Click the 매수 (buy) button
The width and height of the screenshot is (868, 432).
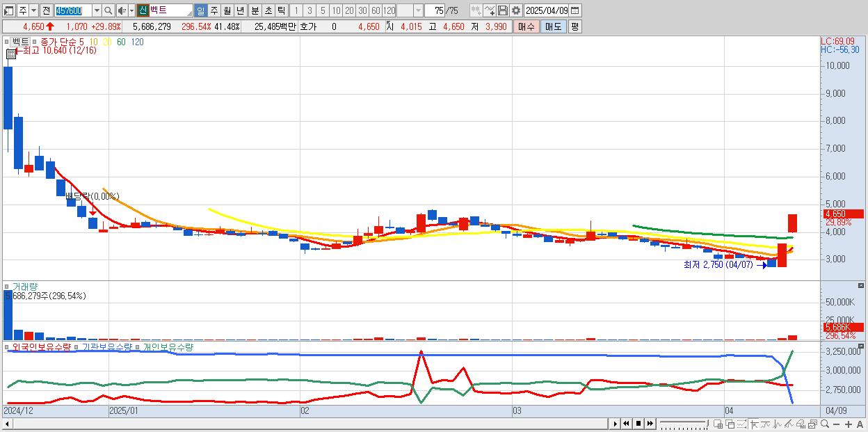point(526,26)
